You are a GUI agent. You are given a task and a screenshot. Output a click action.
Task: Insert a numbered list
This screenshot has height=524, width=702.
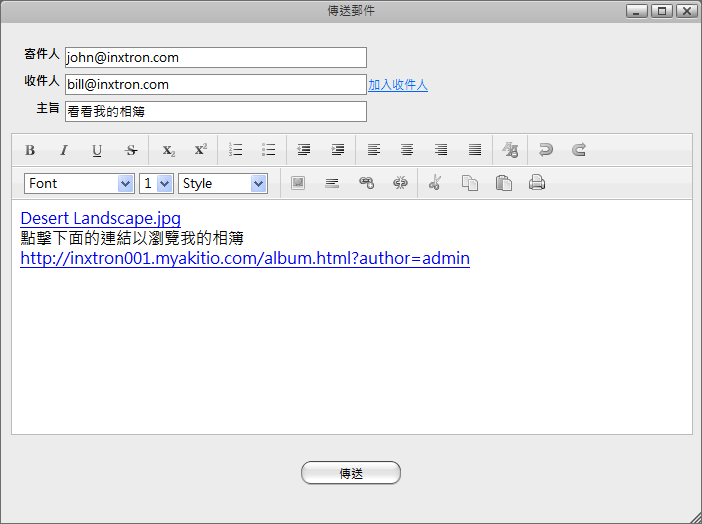coord(236,150)
